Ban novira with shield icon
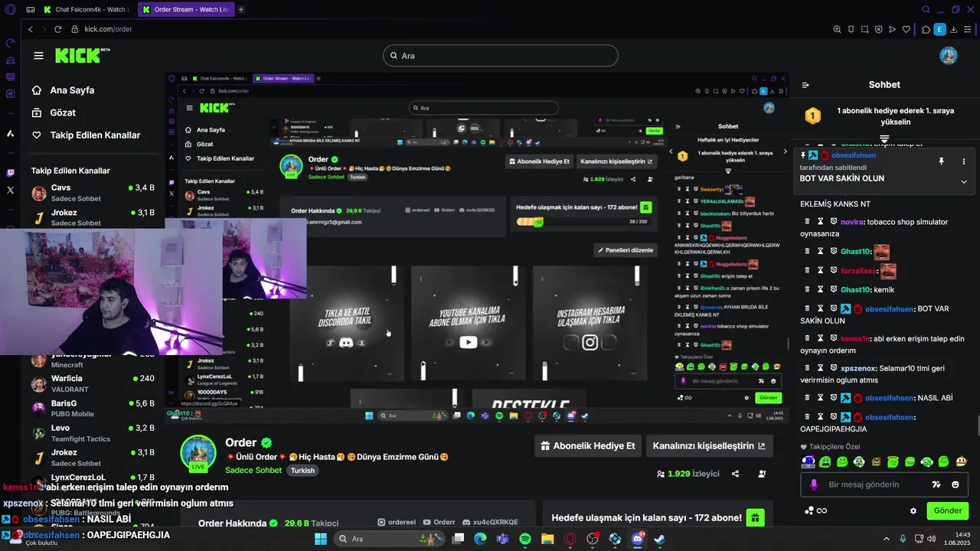 pyautogui.click(x=833, y=222)
